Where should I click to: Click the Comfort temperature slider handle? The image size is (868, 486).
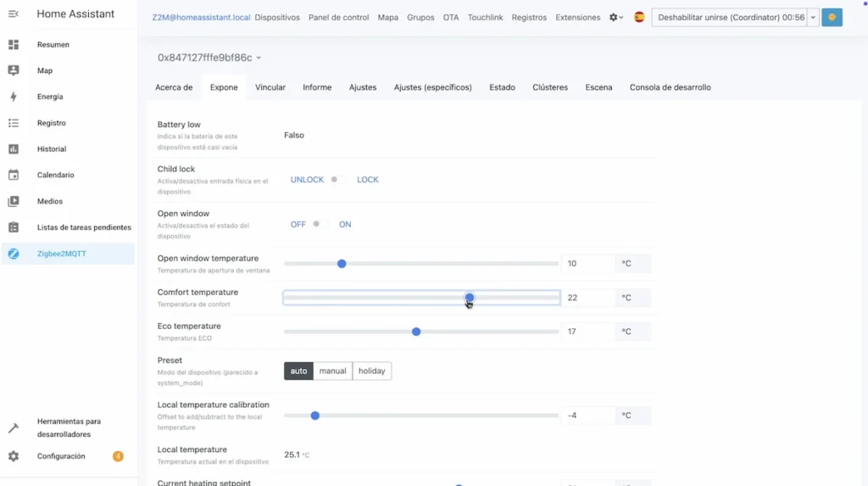point(470,298)
